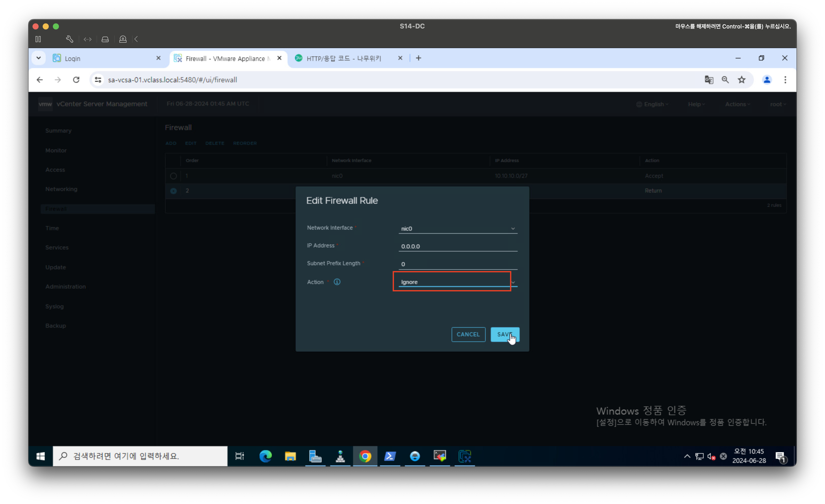
Task: Click the CANCEL button in dialog
Action: point(468,334)
